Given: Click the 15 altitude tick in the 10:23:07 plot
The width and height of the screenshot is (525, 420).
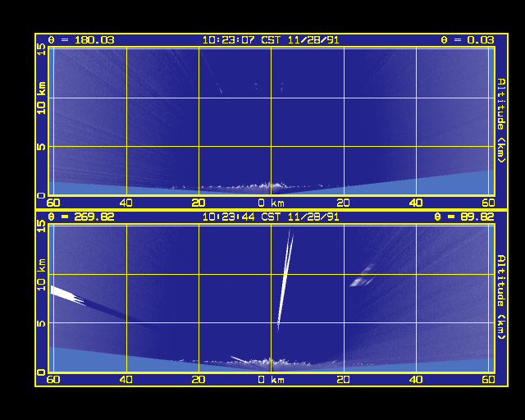Looking at the screenshot, I should 41,49.
